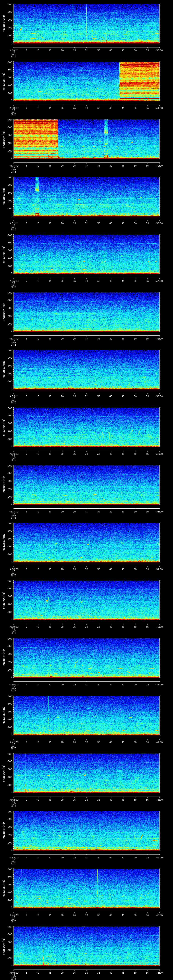Image resolution: width=173 pixels, height=980 pixels.
Task: Click 'Frequency (Hz)' axis label of the 4:39:00 panel
Action: [4, 600]
